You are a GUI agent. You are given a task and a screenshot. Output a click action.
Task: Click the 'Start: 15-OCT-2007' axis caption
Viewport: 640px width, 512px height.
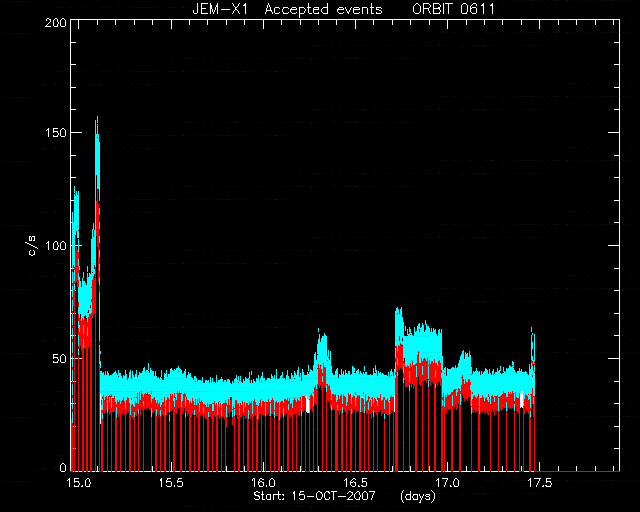(x=314, y=496)
